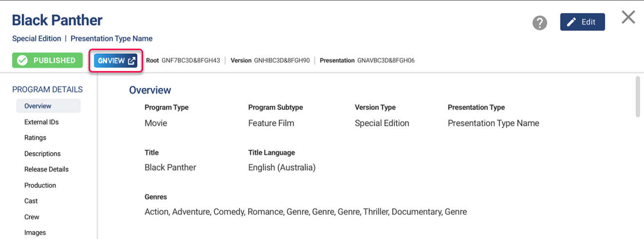This screenshot has width=644, height=239.
Task: Open the Ratings section
Action: coord(35,138)
